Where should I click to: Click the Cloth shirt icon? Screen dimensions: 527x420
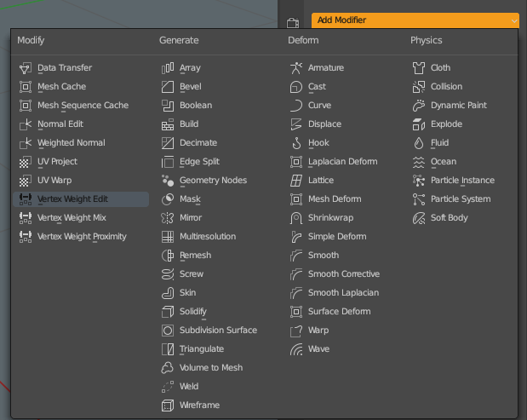(419, 68)
